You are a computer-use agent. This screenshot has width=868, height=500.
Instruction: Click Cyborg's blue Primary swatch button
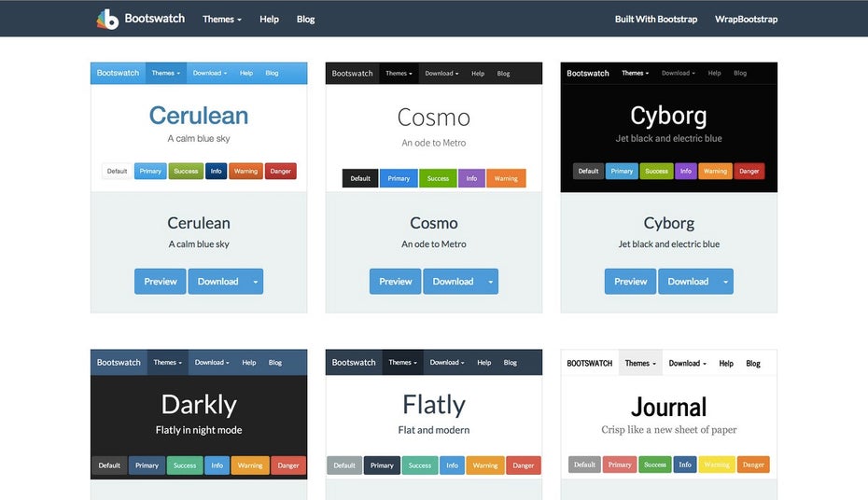[x=622, y=171]
